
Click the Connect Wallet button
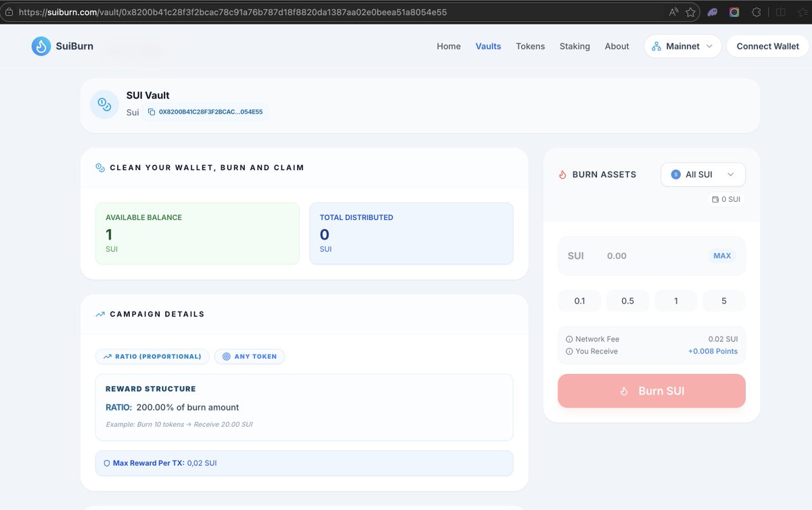pyautogui.click(x=768, y=46)
